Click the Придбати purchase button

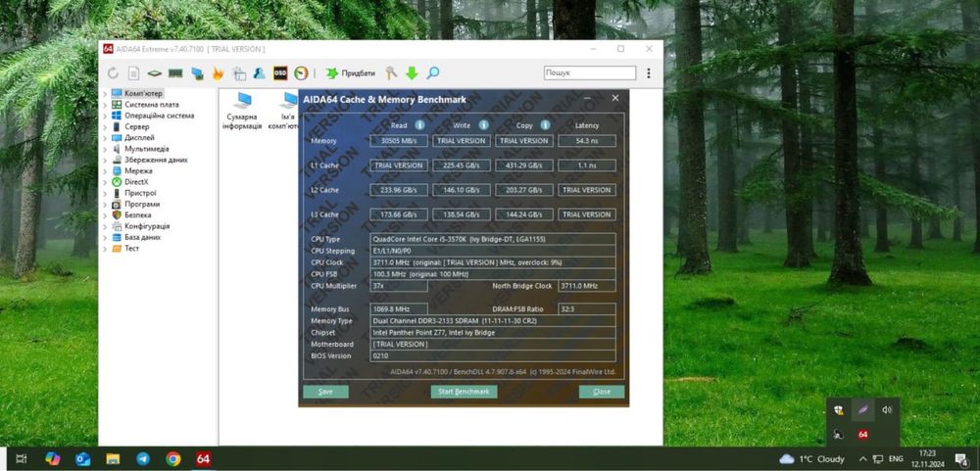[351, 73]
